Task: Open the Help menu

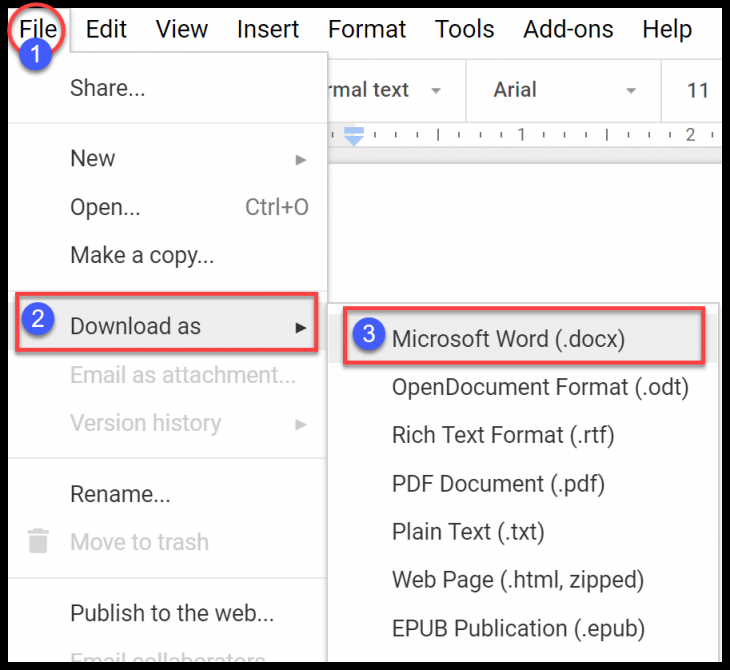Action: click(x=666, y=29)
